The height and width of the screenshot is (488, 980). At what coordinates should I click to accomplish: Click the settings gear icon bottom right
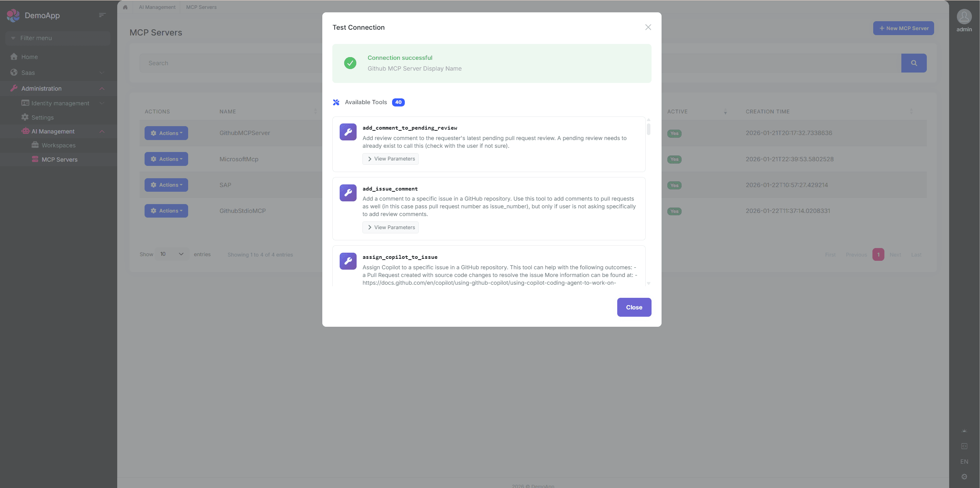[x=964, y=476]
